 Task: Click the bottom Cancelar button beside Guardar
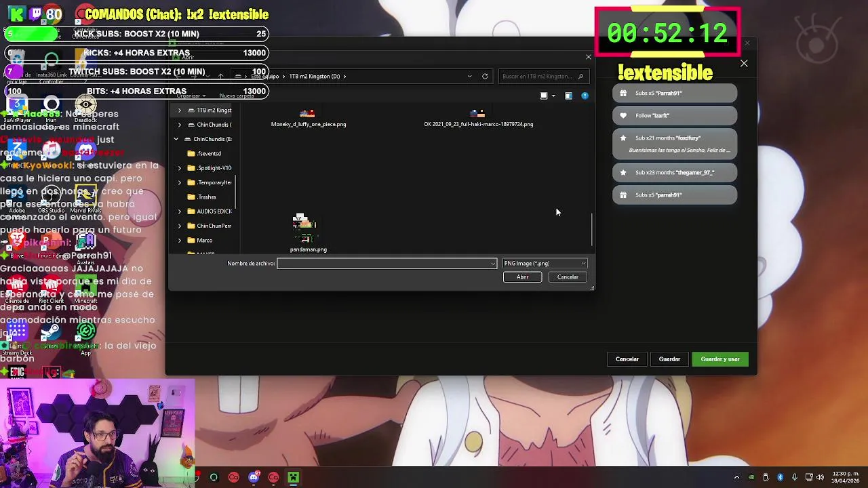[627, 359]
